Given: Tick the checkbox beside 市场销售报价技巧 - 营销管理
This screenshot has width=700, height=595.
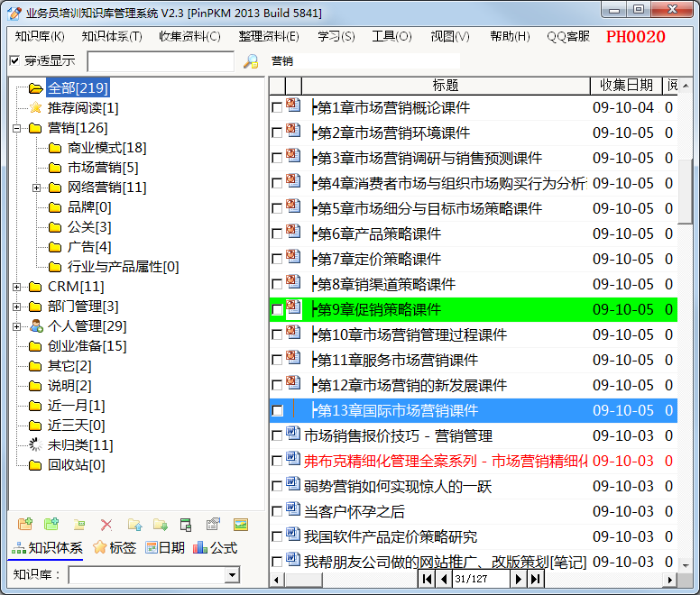Looking at the screenshot, I should tap(278, 436).
